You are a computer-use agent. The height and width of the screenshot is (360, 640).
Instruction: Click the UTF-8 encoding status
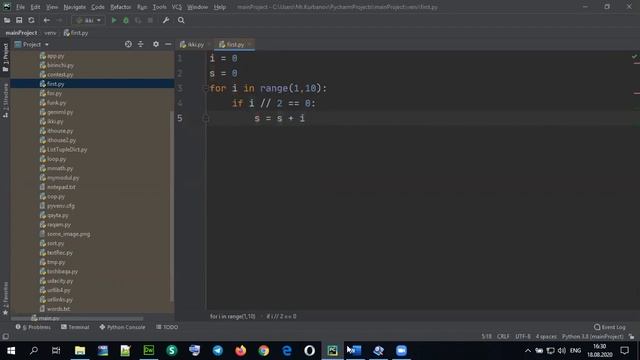(x=522, y=337)
